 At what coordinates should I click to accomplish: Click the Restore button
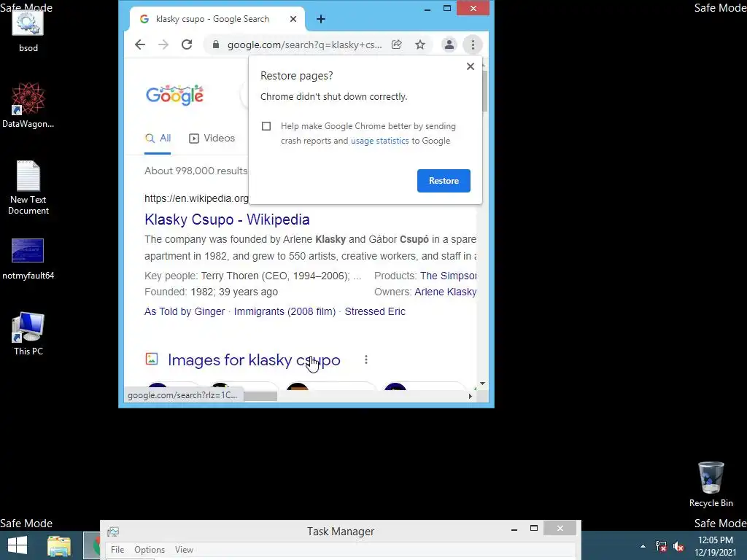pos(444,181)
